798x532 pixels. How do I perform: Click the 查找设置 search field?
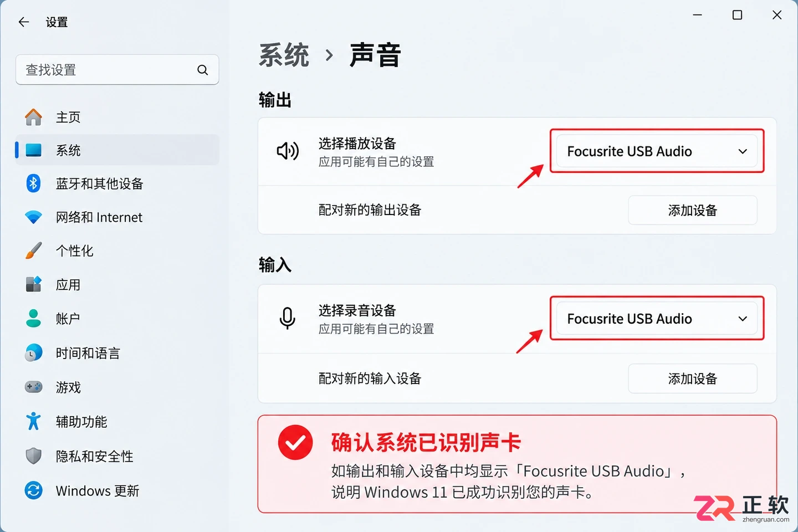click(x=117, y=70)
